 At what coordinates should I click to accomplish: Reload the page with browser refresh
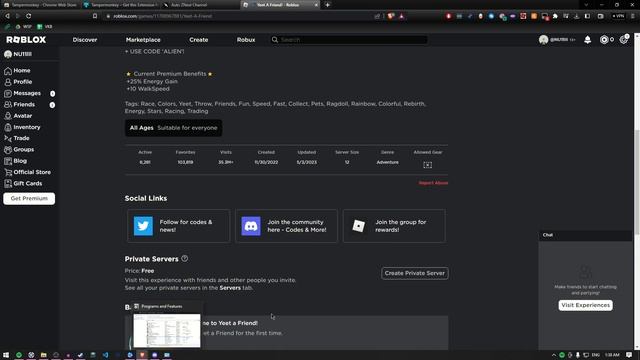[29, 16]
